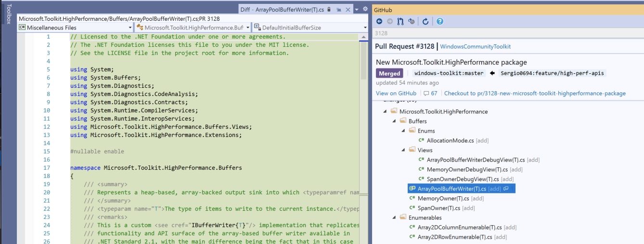
Task: Refresh the GitHub pull request panel
Action: (x=425, y=21)
